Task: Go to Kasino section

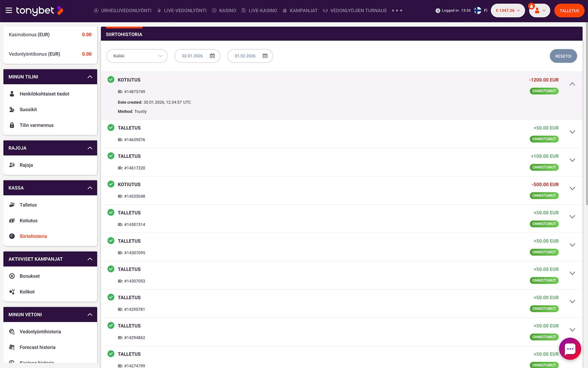Action: click(224, 11)
